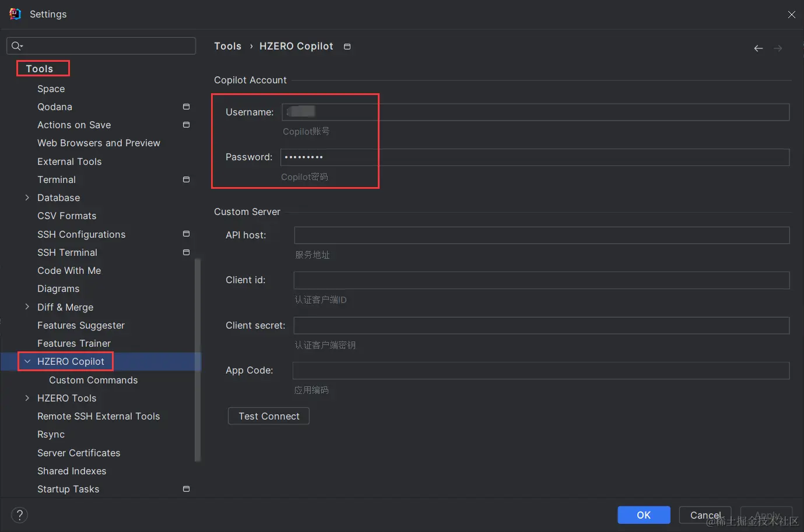804x532 pixels.
Task: Navigate forward with right arrow icon
Action: 778,48
